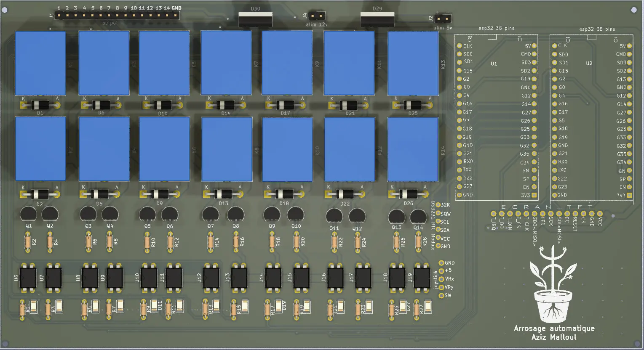Click the T_IRQ display header pad
This screenshot has height=350, width=644.
[x=493, y=213]
